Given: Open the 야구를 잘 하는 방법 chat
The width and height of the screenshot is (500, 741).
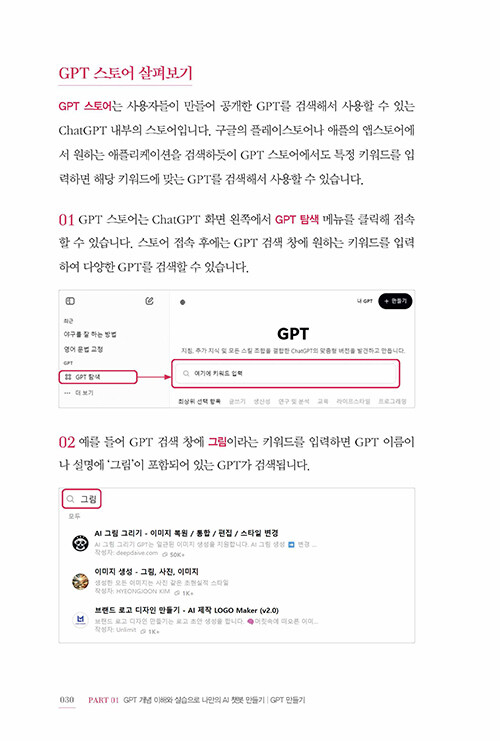Looking at the screenshot, I should [90, 335].
